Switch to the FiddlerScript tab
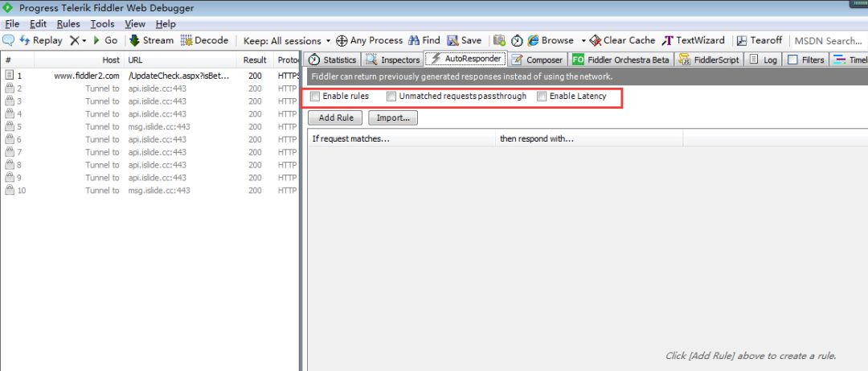868x371 pixels. (710, 60)
